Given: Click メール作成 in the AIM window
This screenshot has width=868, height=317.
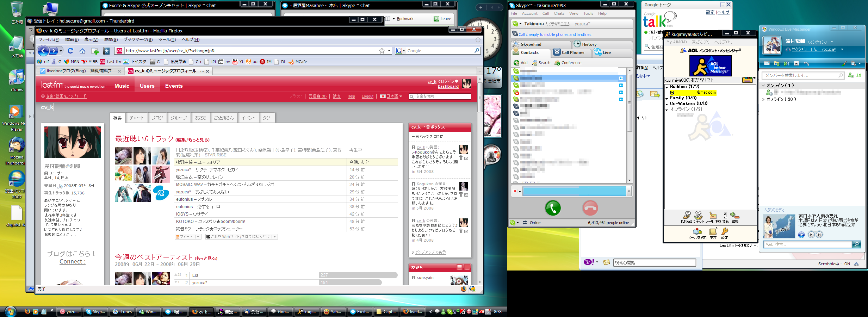Looking at the screenshot, I should pyautogui.click(x=713, y=217).
